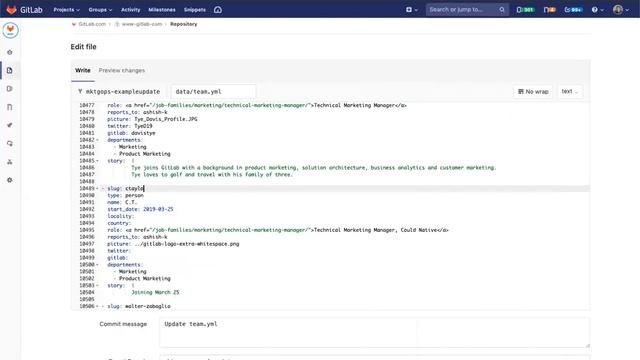
Task: Click the 'type: person' line
Action: click(126, 196)
